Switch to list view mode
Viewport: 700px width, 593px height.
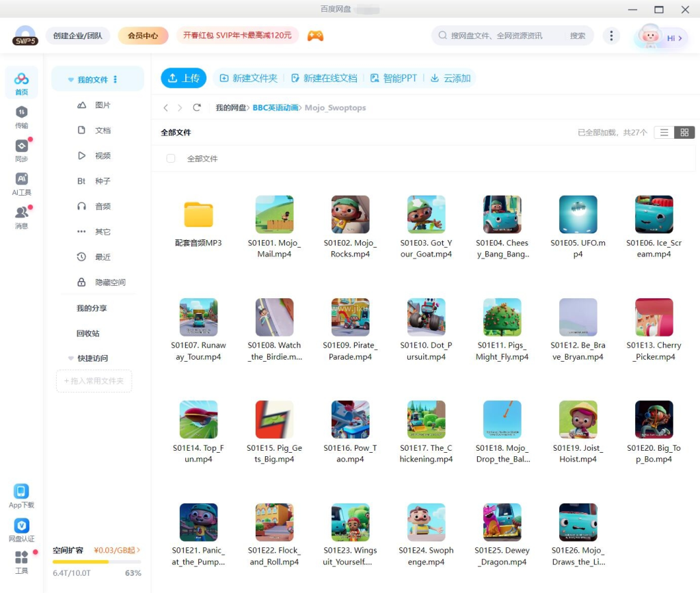[664, 133]
